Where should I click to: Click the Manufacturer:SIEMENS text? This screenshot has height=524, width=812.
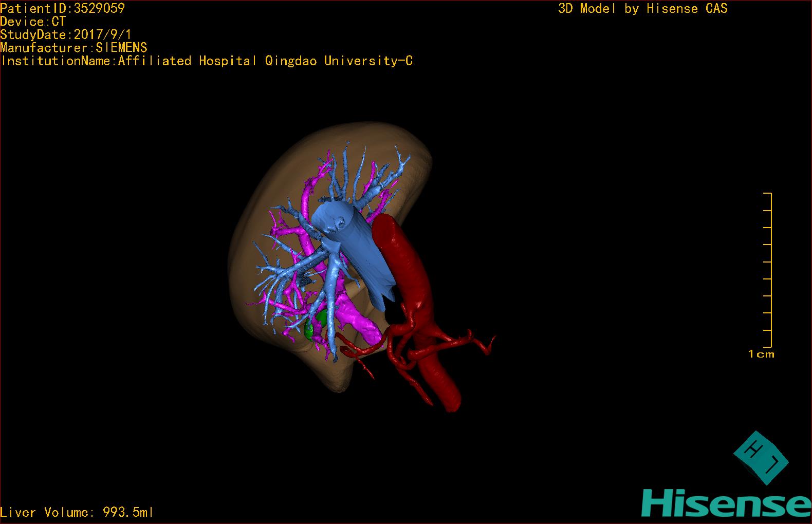click(x=73, y=48)
